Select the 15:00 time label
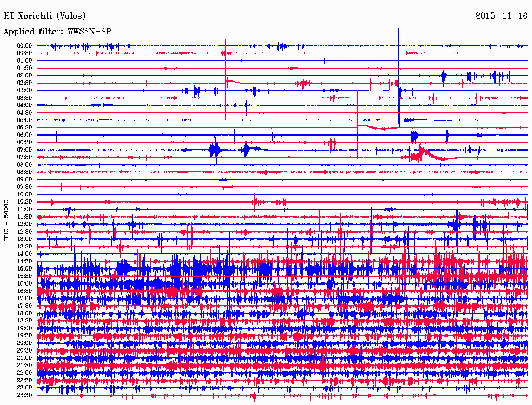Viewport: 532px width, 405px height. click(24, 268)
